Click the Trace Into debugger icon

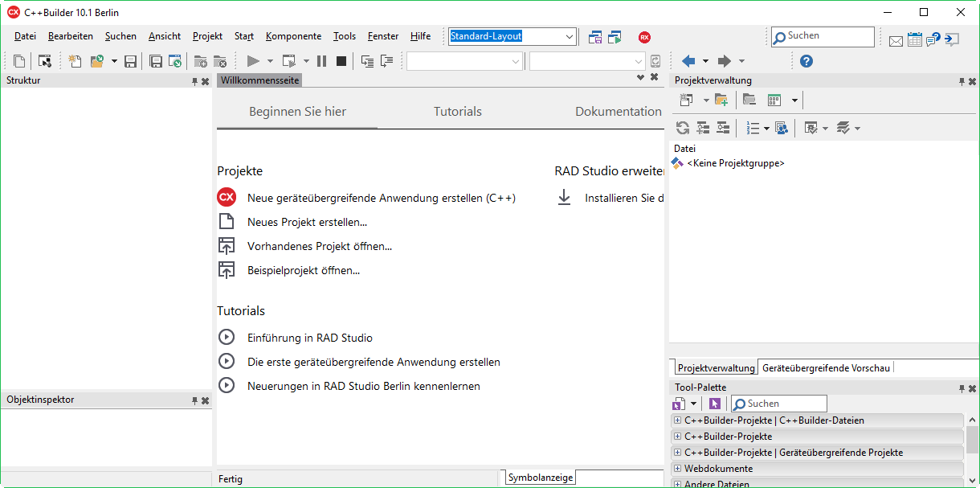click(x=367, y=61)
